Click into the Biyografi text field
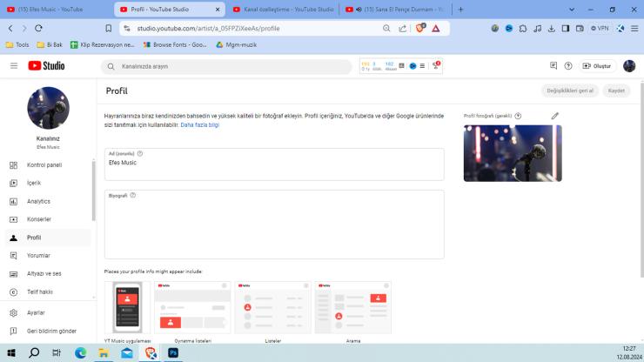644x362 pixels. 274,228
